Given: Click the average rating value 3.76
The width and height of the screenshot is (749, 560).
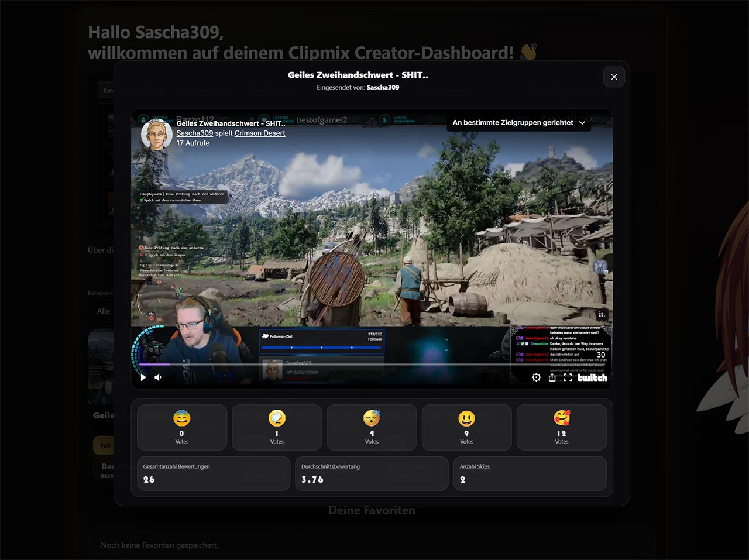Looking at the screenshot, I should point(312,480).
